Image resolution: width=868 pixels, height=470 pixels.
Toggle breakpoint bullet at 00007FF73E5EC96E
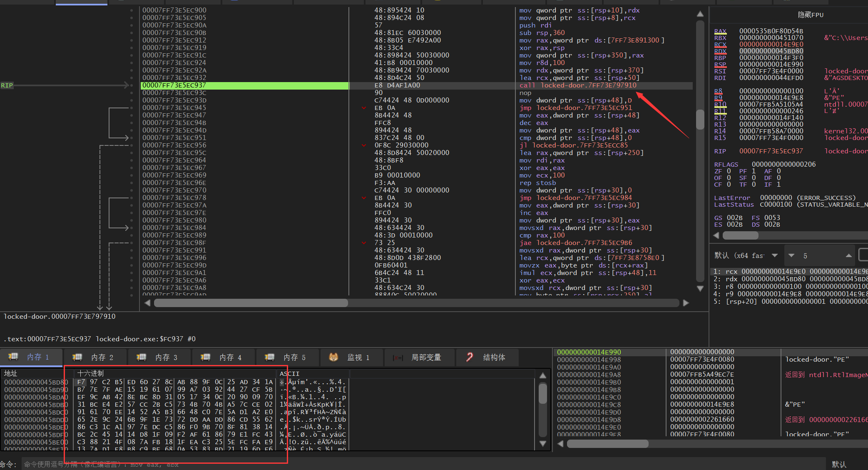pyautogui.click(x=132, y=183)
